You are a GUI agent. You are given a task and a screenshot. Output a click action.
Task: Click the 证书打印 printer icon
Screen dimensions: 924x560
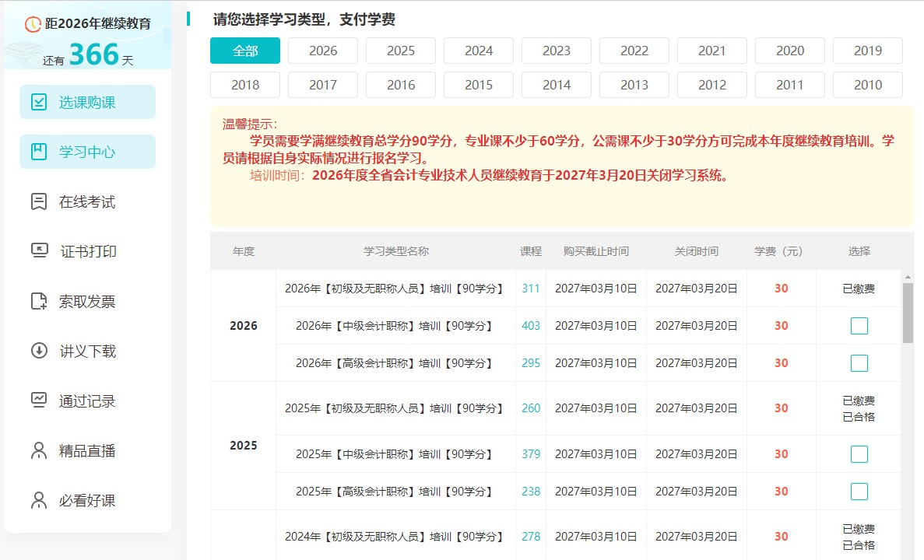click(39, 251)
